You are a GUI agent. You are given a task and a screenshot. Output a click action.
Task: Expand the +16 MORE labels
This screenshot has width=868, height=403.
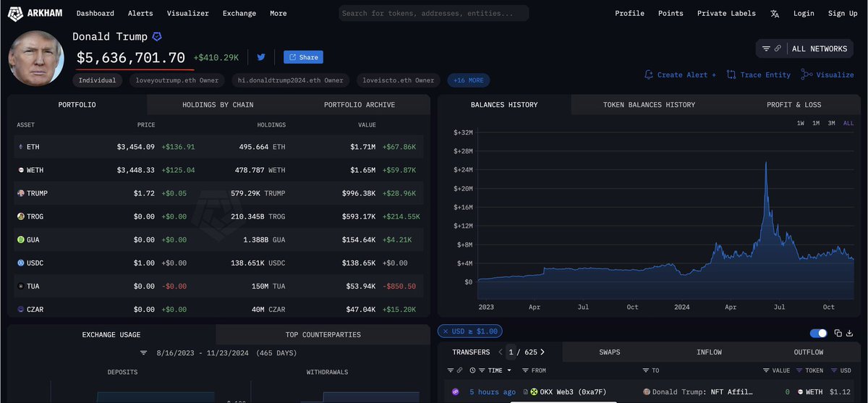[x=469, y=80]
